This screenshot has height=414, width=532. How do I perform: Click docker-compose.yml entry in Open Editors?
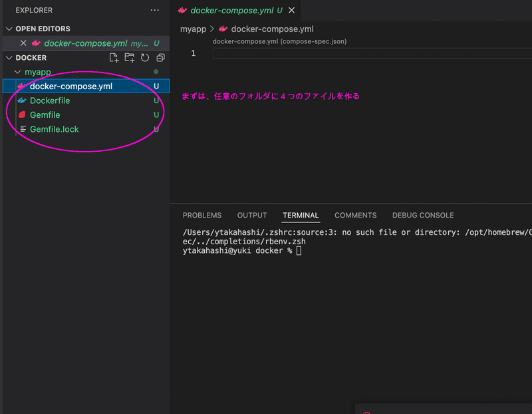86,43
